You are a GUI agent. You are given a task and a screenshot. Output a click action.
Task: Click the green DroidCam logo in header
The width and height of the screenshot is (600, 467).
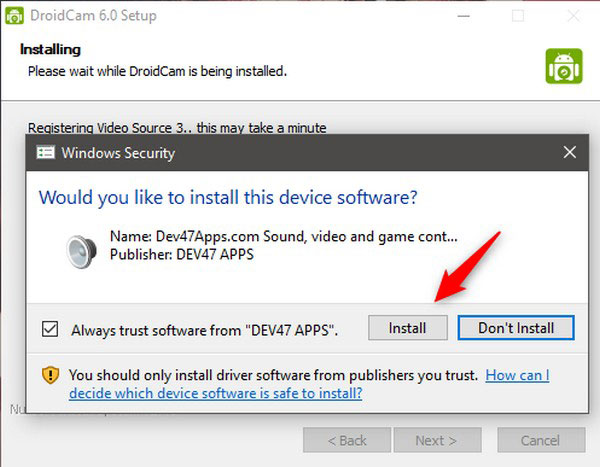tap(564, 66)
